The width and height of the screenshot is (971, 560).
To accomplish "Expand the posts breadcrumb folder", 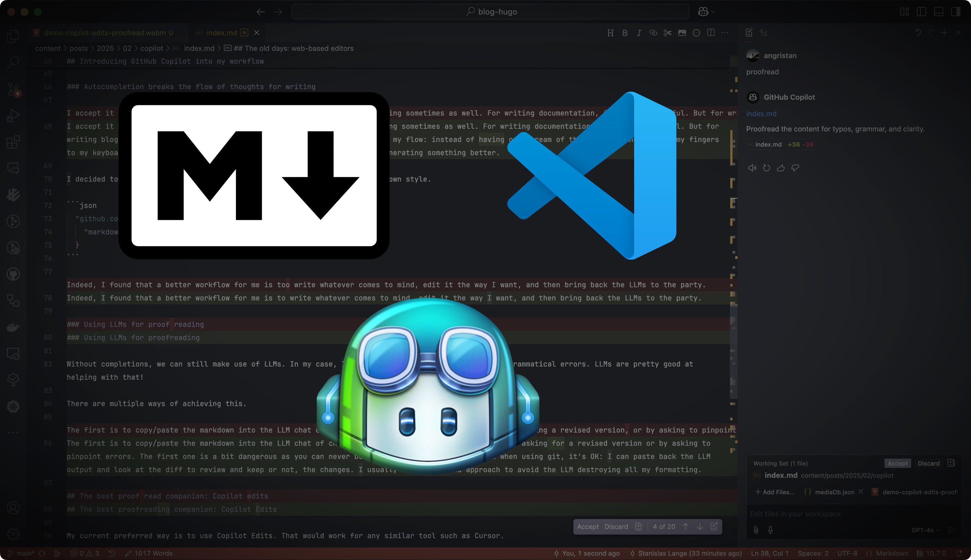I will point(79,49).
